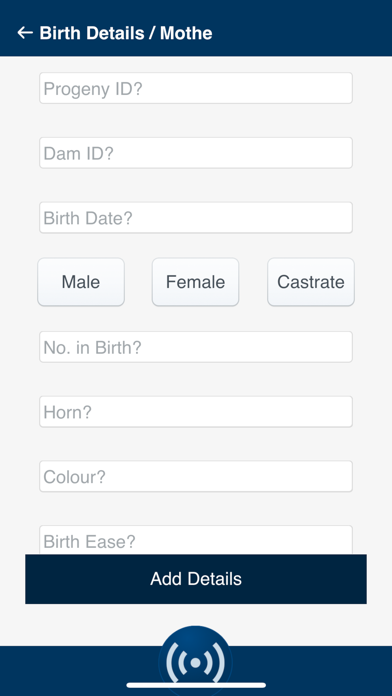Select Male as the sex

click(x=81, y=282)
